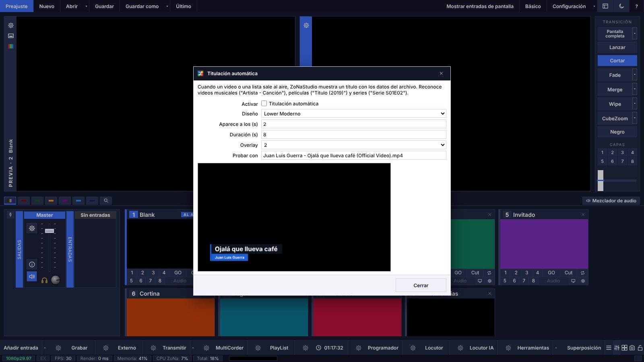Image resolution: width=644 pixels, height=362 pixels.
Task: Click the Transmitir button
Action: click(x=174, y=348)
